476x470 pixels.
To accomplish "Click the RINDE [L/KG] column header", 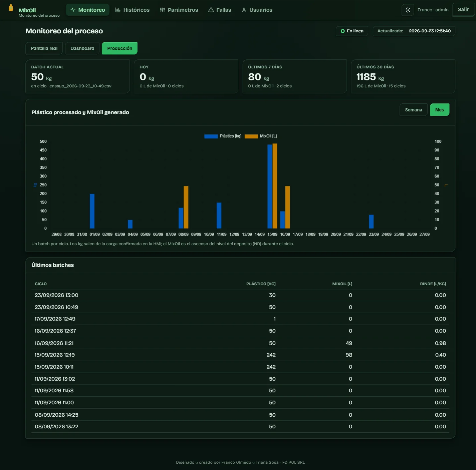I will (433, 284).
